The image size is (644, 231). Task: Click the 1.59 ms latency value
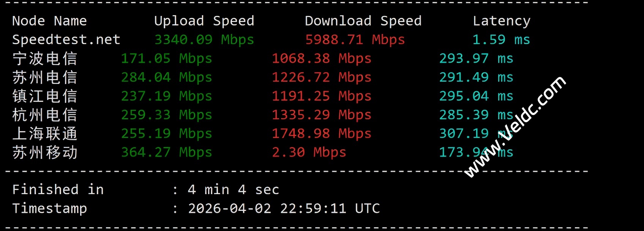pos(501,40)
